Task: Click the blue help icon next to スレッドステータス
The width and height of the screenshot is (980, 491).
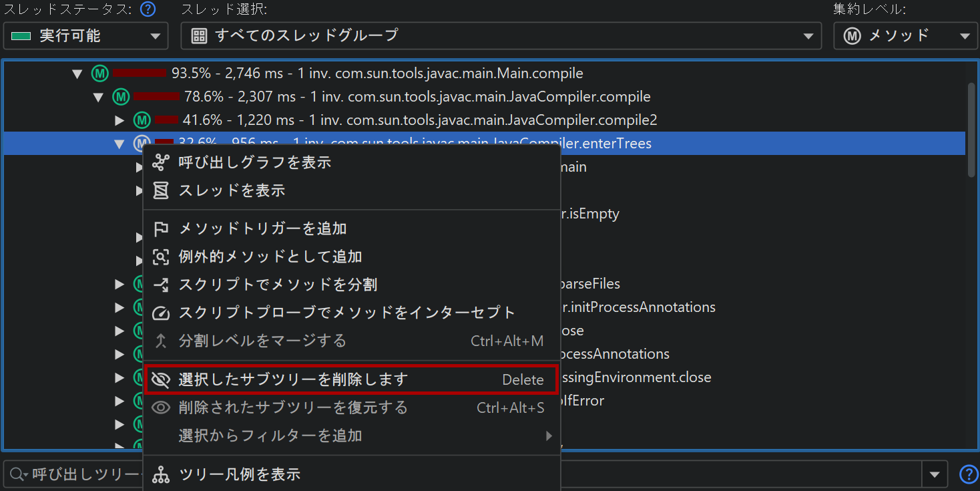Action: coord(148,9)
